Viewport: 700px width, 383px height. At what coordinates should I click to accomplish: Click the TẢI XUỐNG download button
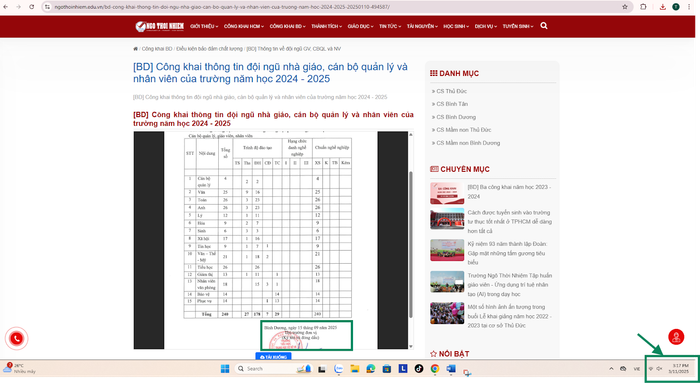pos(273,357)
